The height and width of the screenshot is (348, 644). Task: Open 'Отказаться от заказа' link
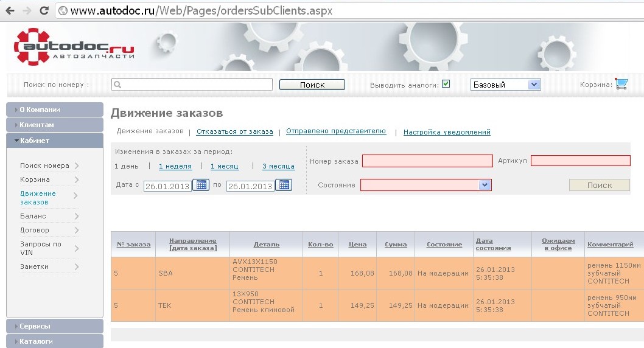(234, 132)
